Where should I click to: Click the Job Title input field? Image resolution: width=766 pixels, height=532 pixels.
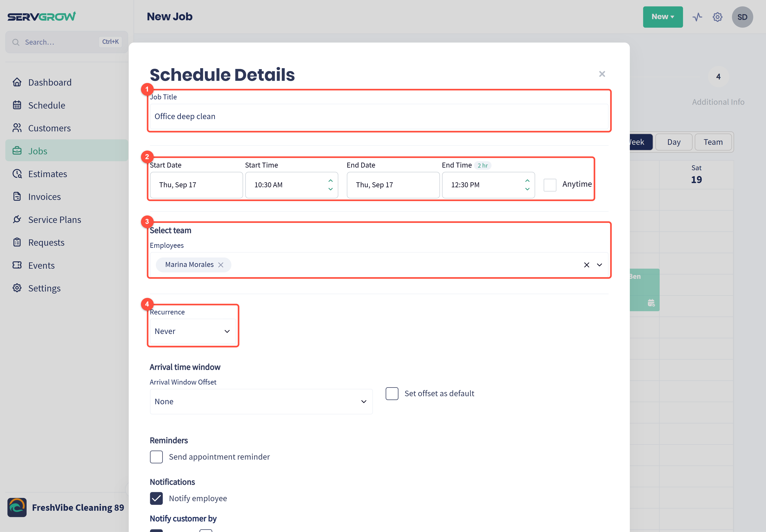click(x=379, y=116)
